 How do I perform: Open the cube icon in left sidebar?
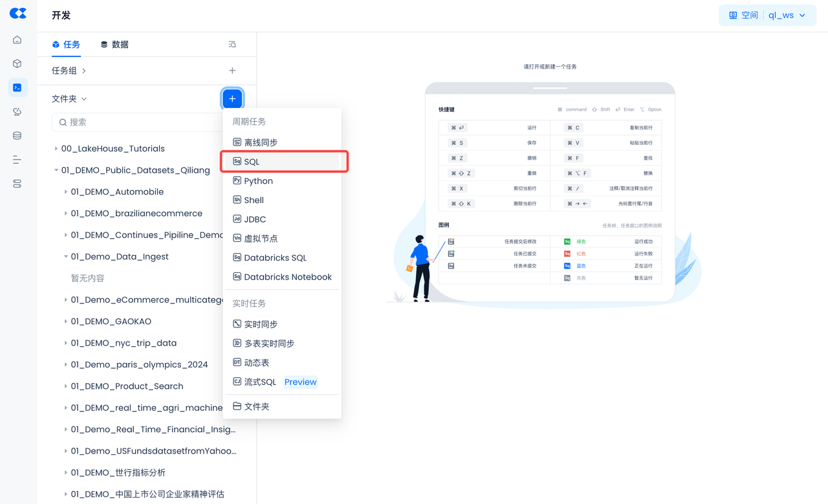[17, 63]
